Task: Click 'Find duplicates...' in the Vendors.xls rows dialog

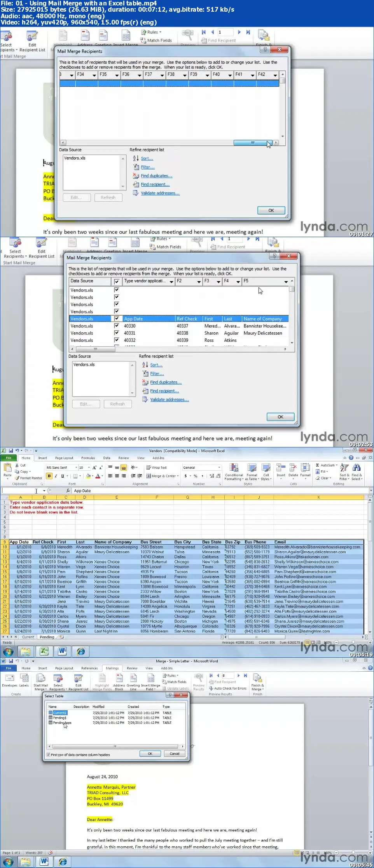Action: (x=166, y=382)
